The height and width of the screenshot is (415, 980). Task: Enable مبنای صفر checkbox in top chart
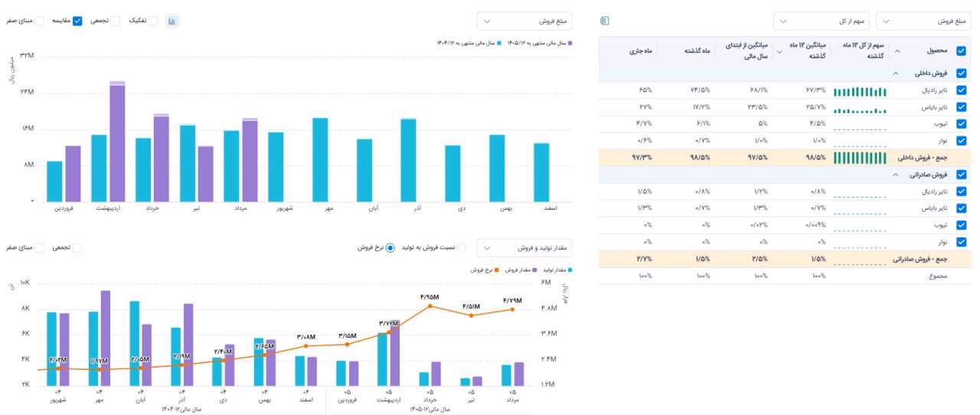click(39, 21)
